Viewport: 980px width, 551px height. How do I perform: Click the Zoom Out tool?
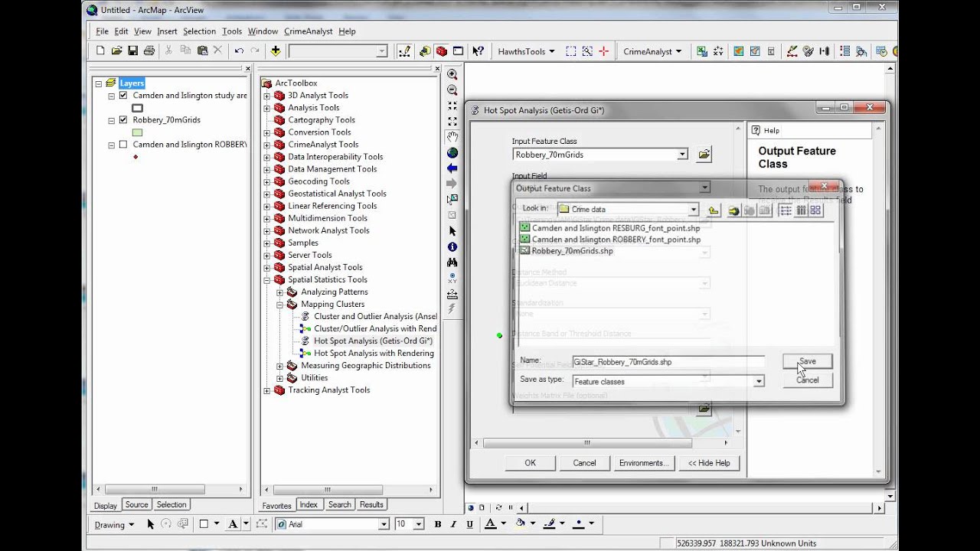452,90
